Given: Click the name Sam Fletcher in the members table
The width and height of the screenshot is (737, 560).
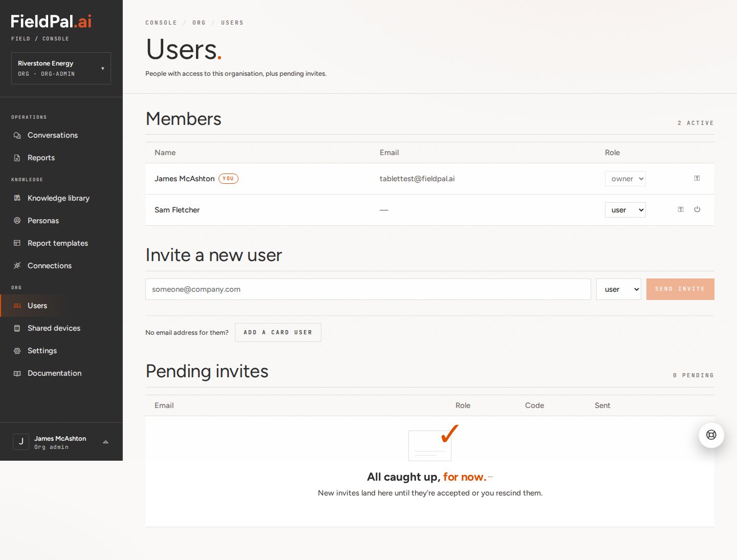Looking at the screenshot, I should pos(177,210).
